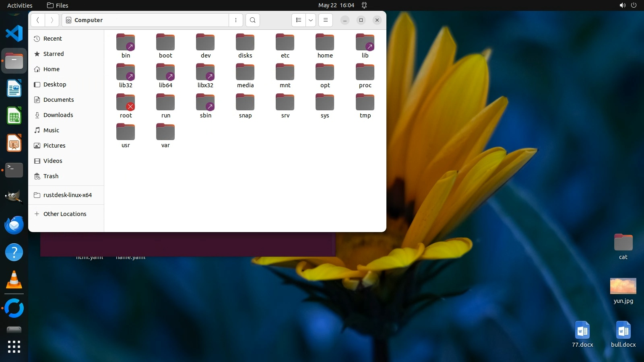Open the etc folder
Viewport: 644px width, 362px height.
[x=285, y=46]
